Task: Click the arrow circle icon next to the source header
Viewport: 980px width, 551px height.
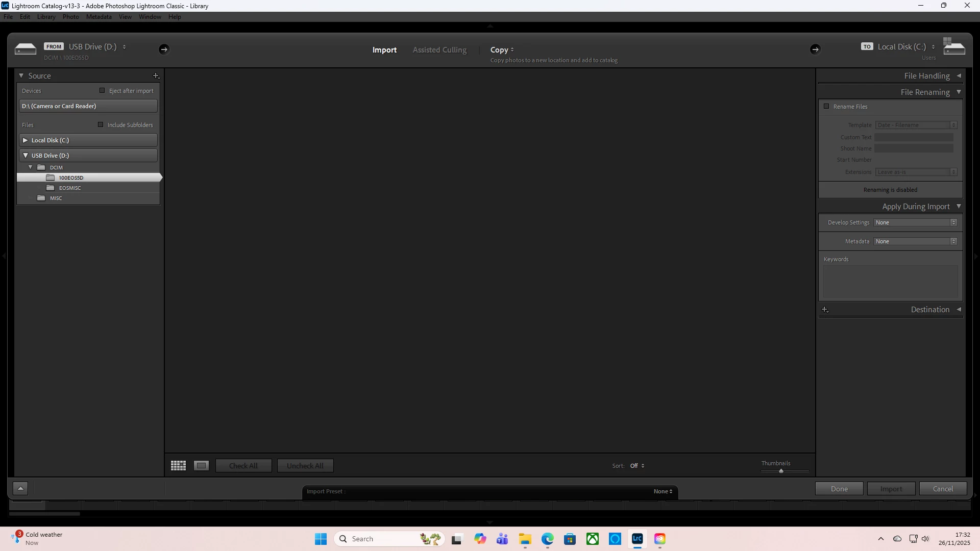Action: 164,49
